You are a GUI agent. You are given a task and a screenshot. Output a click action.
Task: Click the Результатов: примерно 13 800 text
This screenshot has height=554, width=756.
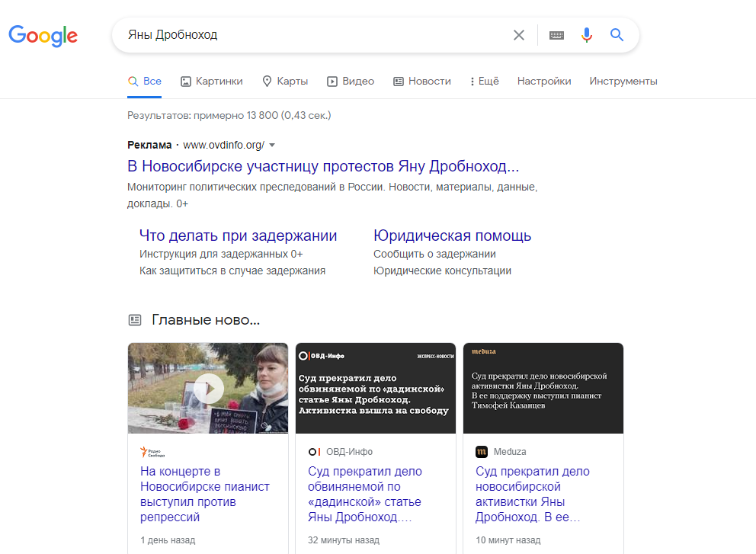point(229,115)
